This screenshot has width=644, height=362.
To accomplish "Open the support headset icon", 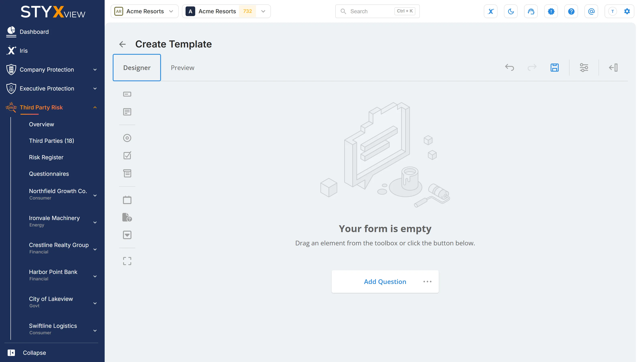I will tap(531, 11).
